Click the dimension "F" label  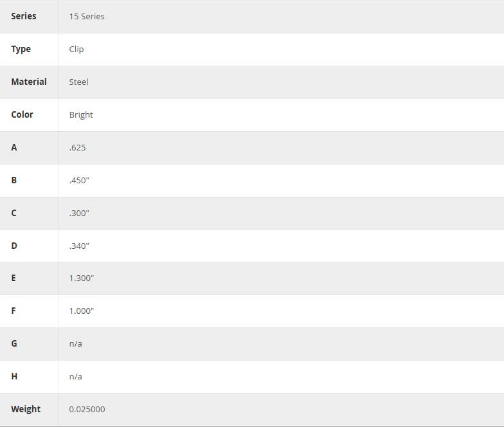14,311
